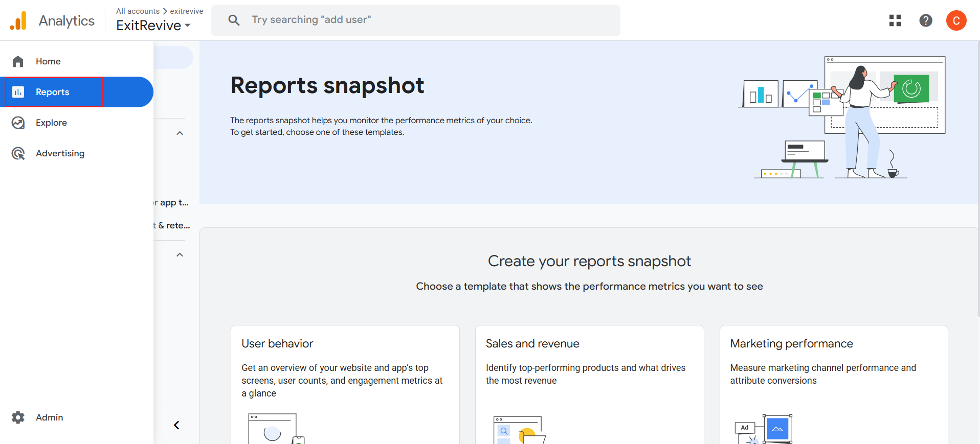Select the Advertising menu item
980x444 pixels.
60,153
